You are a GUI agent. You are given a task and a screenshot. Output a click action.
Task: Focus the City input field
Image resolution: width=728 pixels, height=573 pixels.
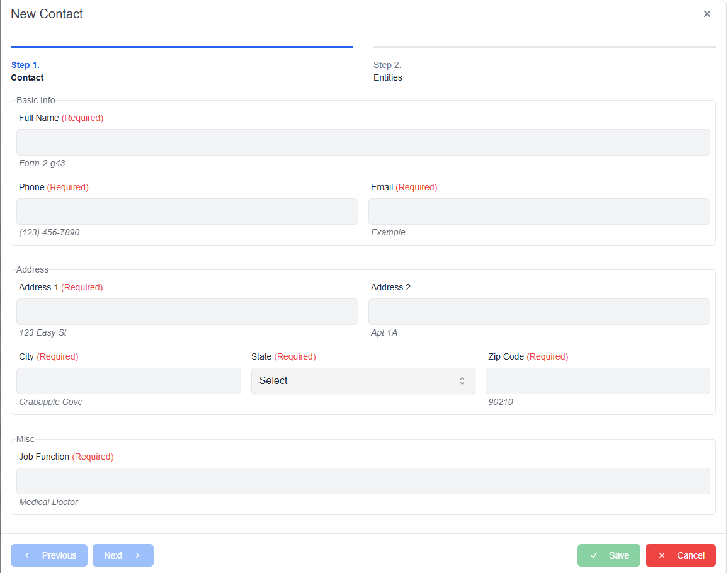(128, 381)
